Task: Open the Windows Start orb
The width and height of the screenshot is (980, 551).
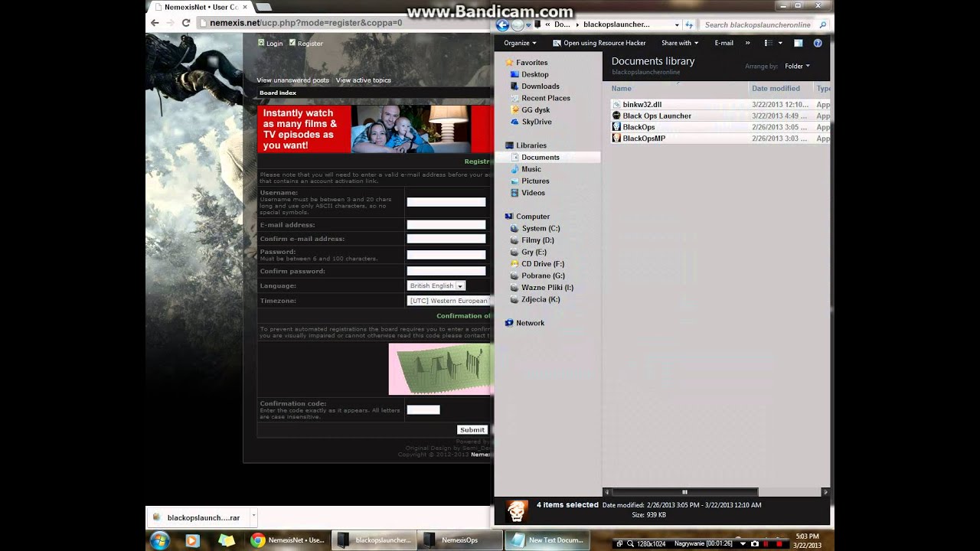Action: click(x=160, y=540)
